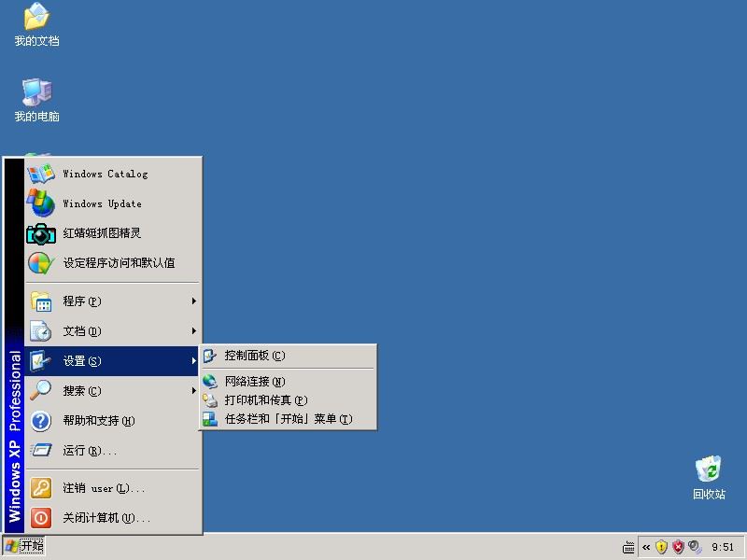Select 注销 user(L)... menu item
The height and width of the screenshot is (560, 747).
(112, 488)
